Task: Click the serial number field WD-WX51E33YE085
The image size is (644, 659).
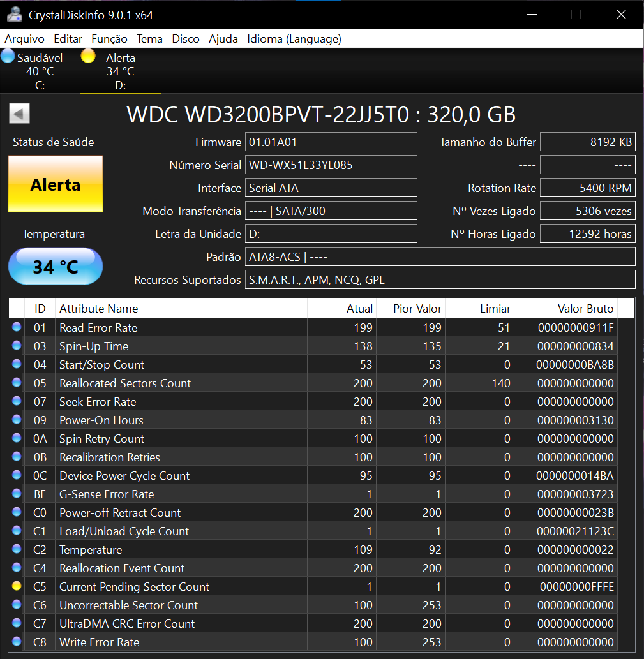Action: click(x=331, y=165)
